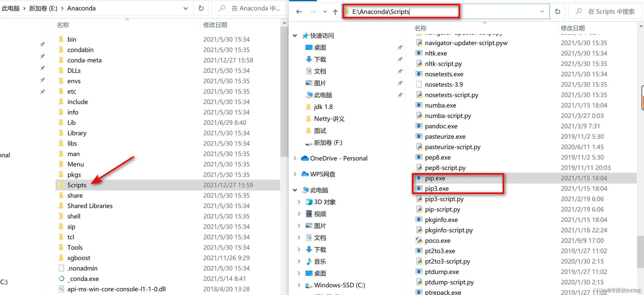644x295 pixels.
Task: Expand 3D 对象 tree node
Action: pos(299,202)
